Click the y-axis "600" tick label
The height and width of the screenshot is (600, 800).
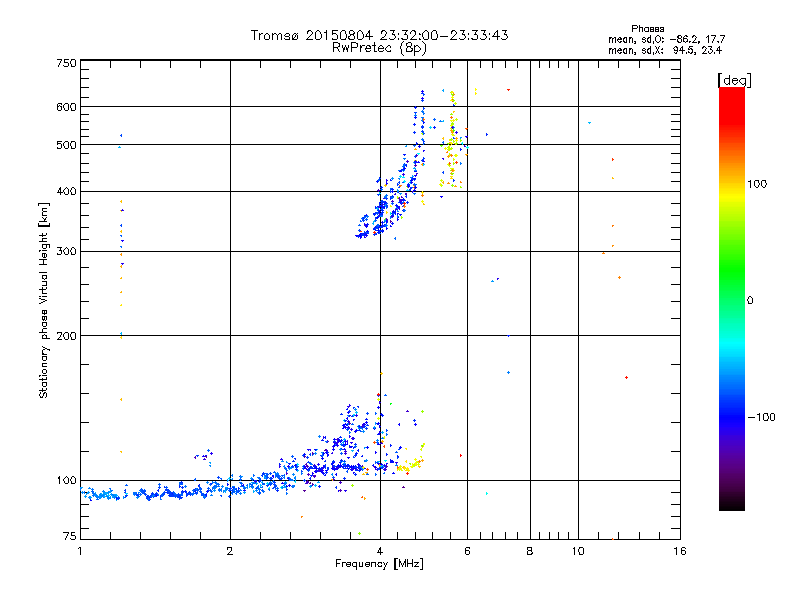click(x=66, y=107)
